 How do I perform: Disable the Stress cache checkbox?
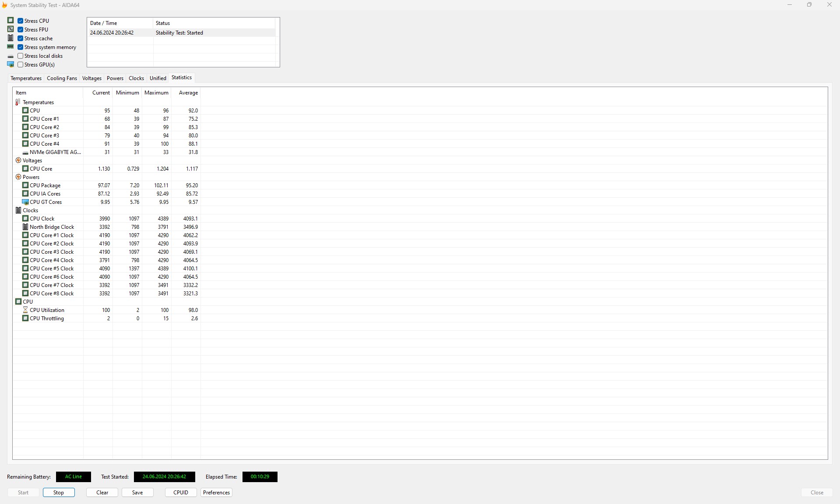[x=20, y=38]
